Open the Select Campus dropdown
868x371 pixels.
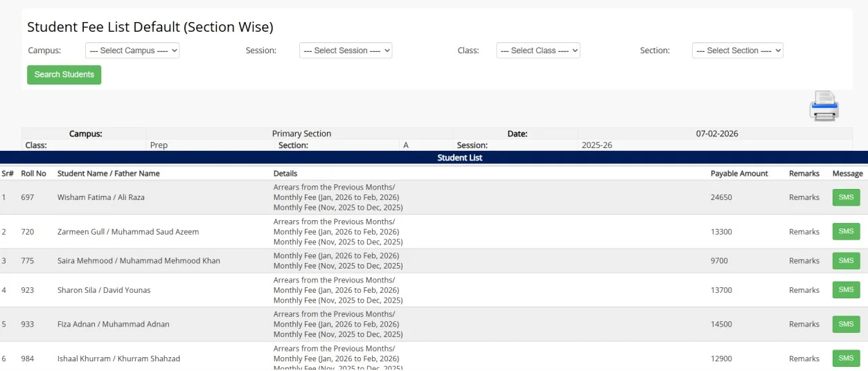click(132, 51)
